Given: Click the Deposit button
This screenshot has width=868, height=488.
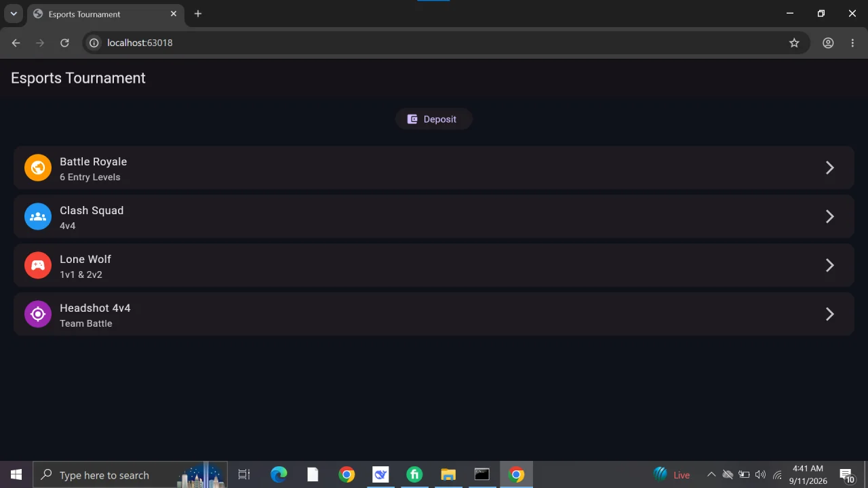Looking at the screenshot, I should pyautogui.click(x=434, y=119).
